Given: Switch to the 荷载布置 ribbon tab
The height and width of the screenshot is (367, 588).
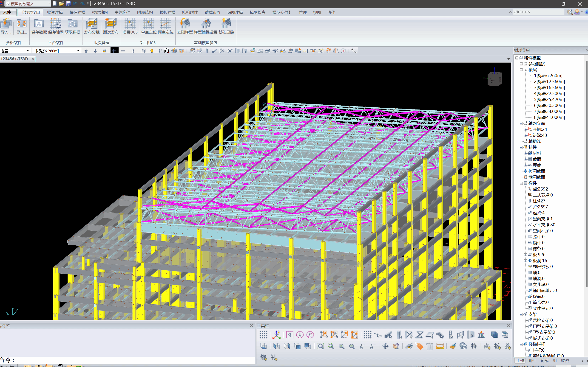Looking at the screenshot, I should [x=212, y=12].
